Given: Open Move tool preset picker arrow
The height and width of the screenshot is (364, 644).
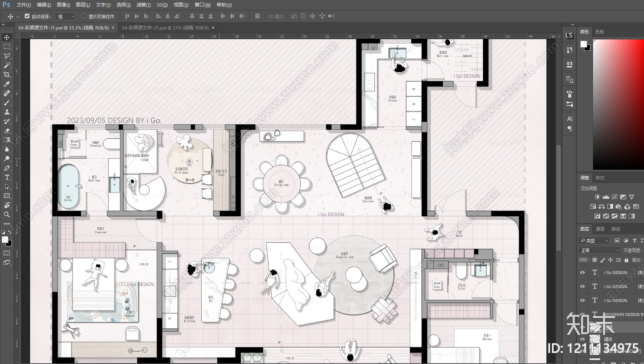Looking at the screenshot, I should 18,17.
